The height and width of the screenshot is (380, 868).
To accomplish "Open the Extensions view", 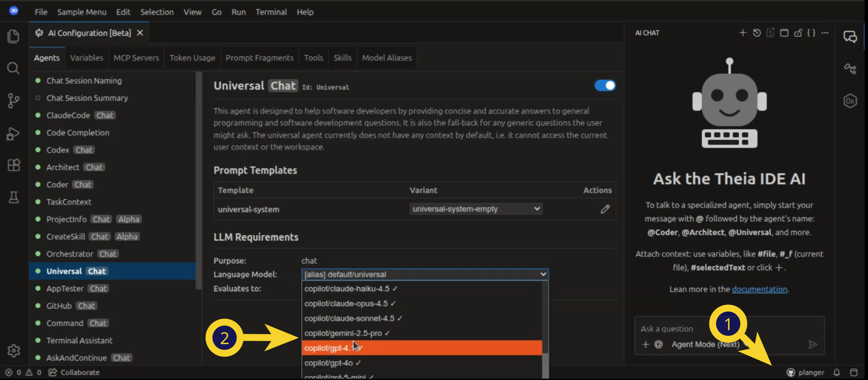I will [x=13, y=165].
